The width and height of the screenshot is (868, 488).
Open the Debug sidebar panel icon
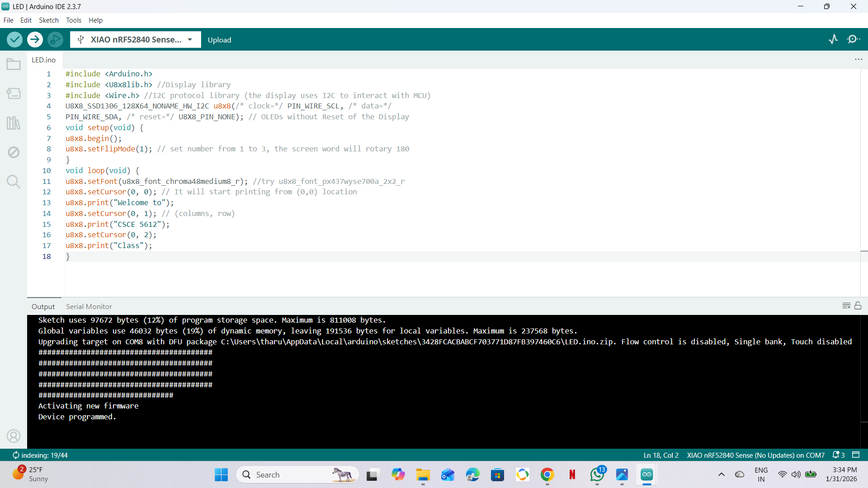14,152
